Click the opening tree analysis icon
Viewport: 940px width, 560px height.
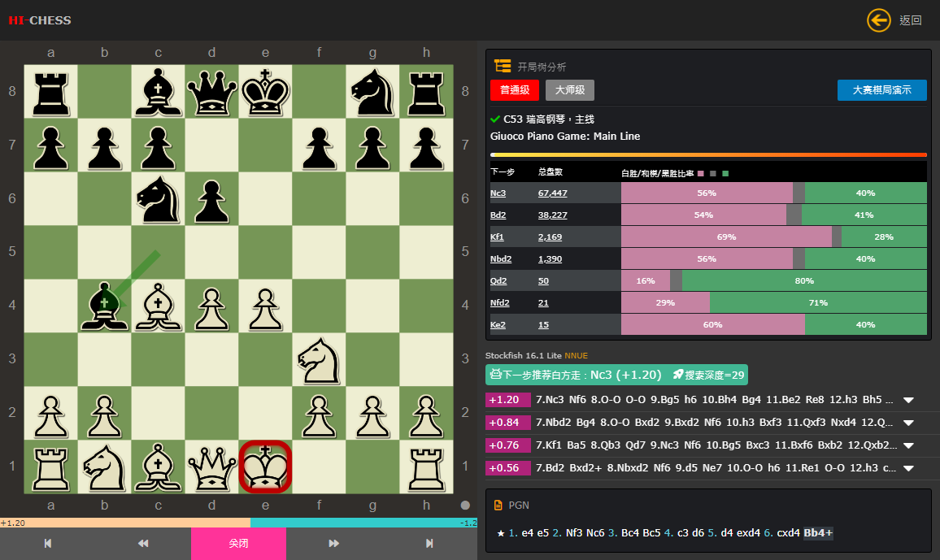click(x=503, y=66)
